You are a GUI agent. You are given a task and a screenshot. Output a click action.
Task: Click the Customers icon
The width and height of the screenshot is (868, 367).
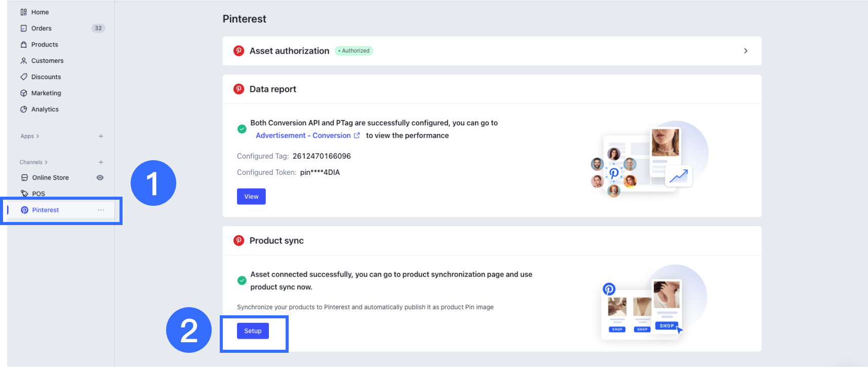(24, 60)
